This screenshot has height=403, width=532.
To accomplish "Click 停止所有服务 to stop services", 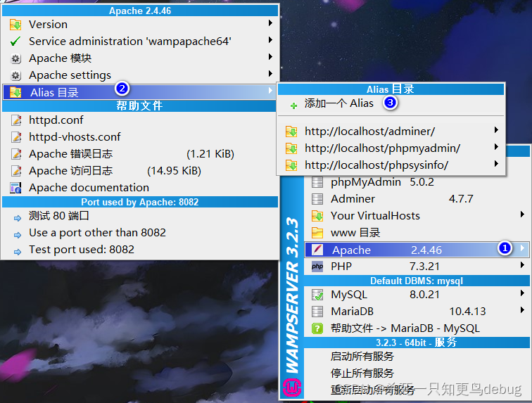I will coord(417,373).
